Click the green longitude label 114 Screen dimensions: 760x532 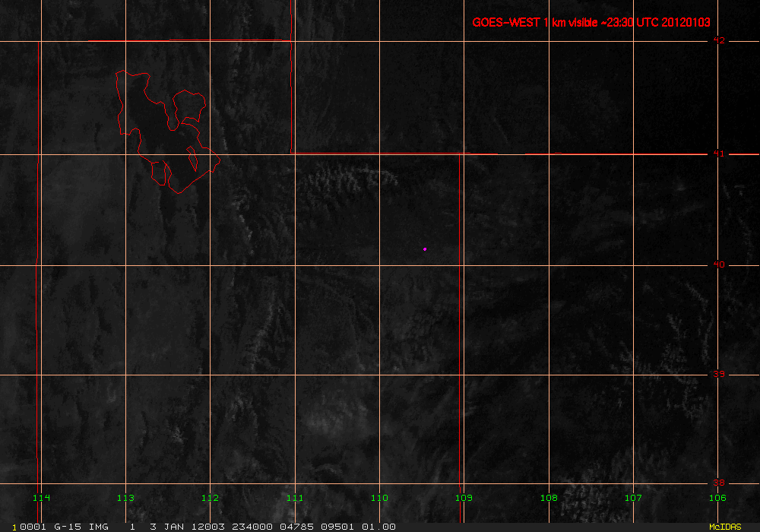tap(41, 498)
